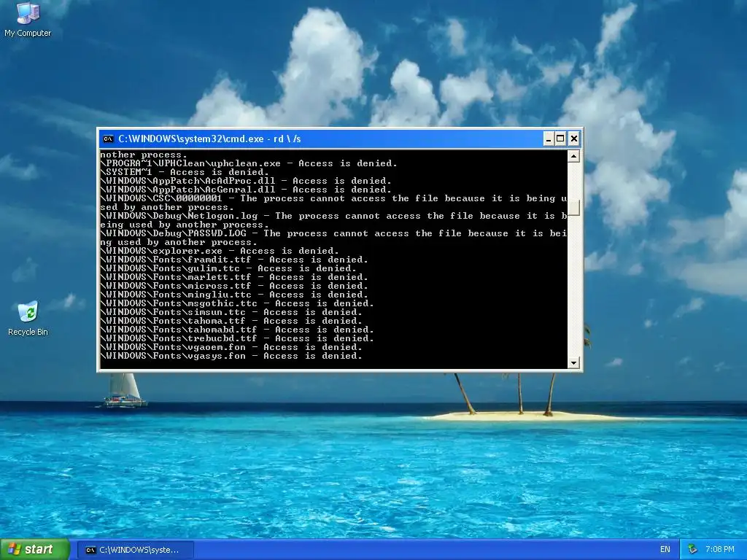747x560 pixels.
Task: Open the cmd window system menu icon
Action: tap(108, 139)
